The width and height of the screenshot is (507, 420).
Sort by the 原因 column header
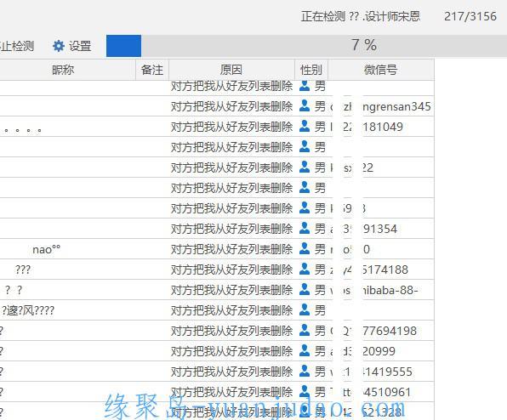click(231, 70)
